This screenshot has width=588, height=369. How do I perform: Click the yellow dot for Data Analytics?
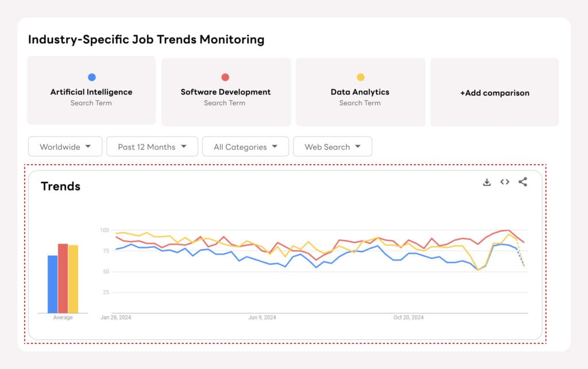click(x=360, y=77)
